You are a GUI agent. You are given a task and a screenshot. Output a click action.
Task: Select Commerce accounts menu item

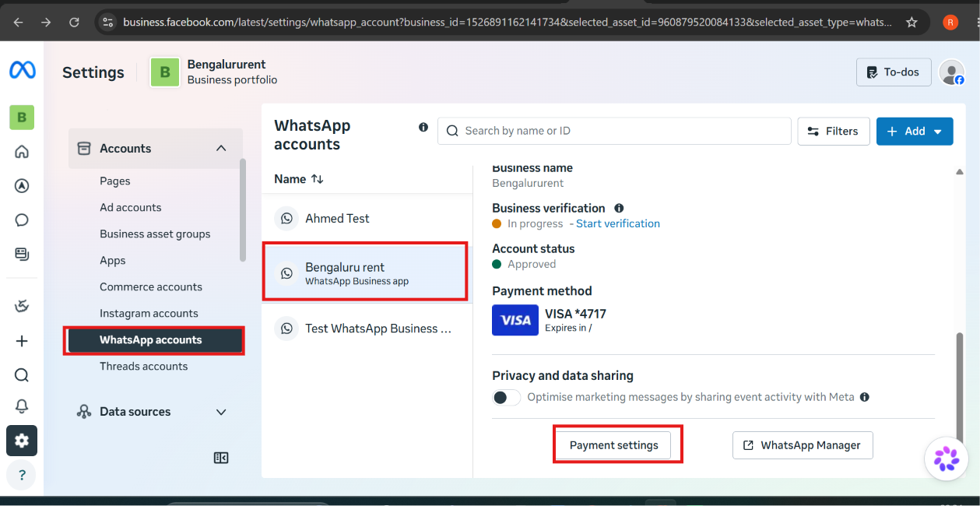[x=151, y=287]
